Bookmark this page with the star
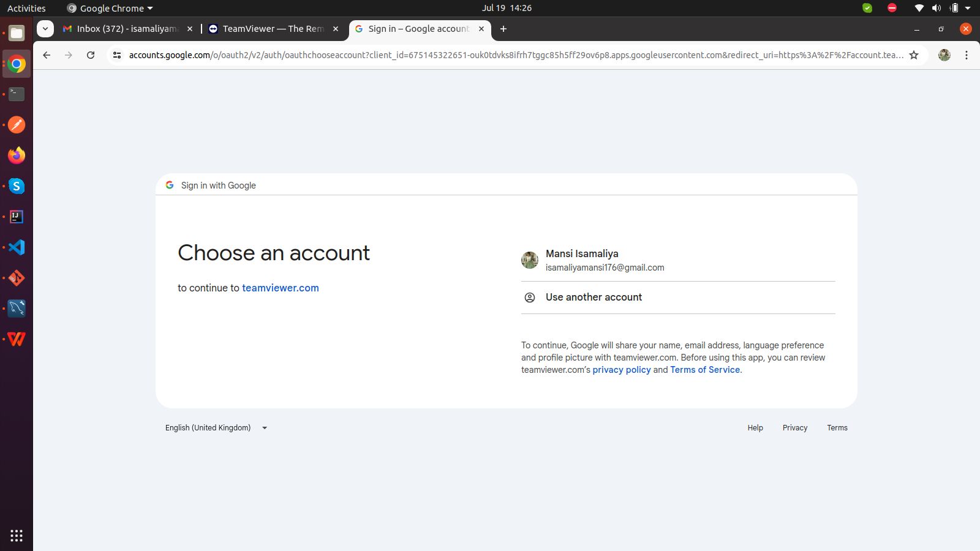 point(914,55)
